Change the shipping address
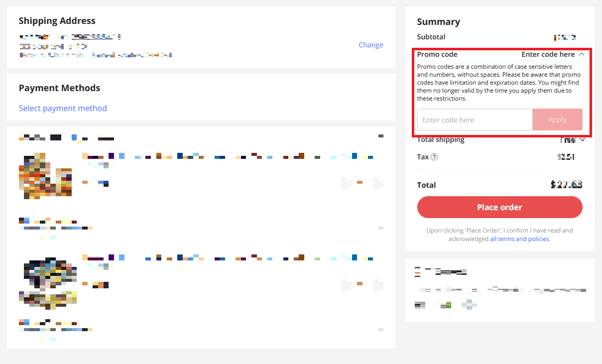 pos(371,45)
